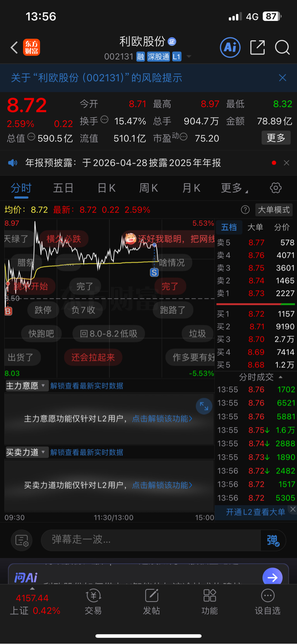Tap the 设自选 watchlist icon

(268, 602)
